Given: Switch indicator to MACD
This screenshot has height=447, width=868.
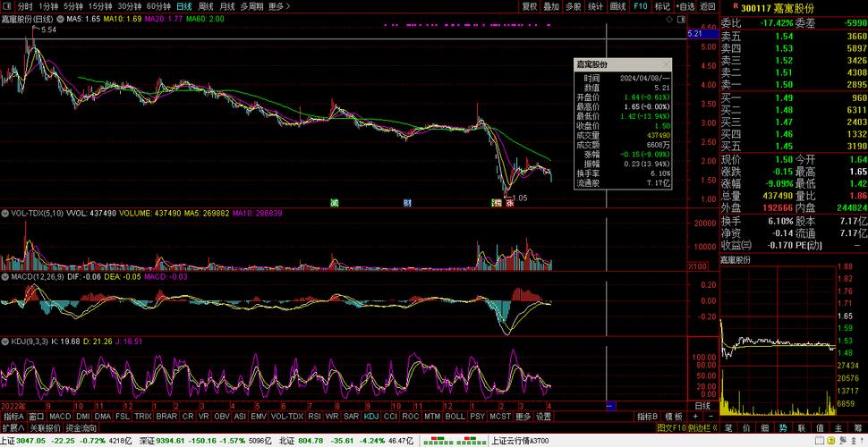Looking at the screenshot, I should 60,416.
